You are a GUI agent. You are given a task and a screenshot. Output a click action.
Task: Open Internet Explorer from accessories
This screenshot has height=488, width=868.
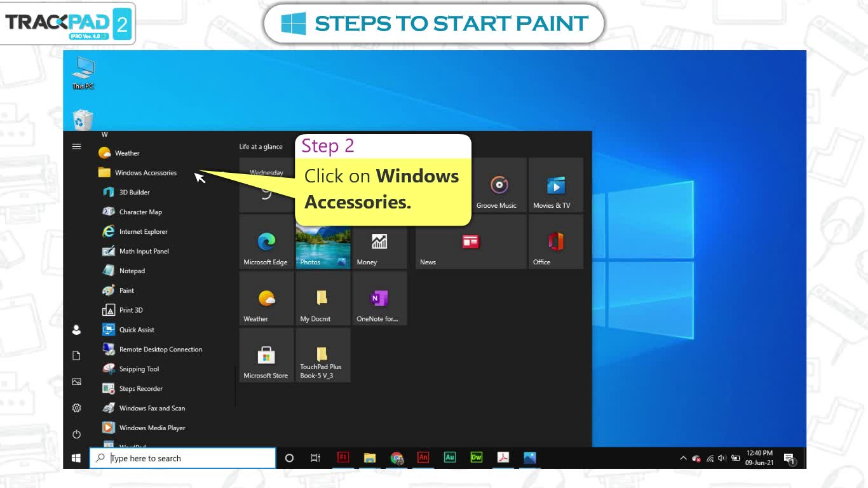[x=135, y=232]
